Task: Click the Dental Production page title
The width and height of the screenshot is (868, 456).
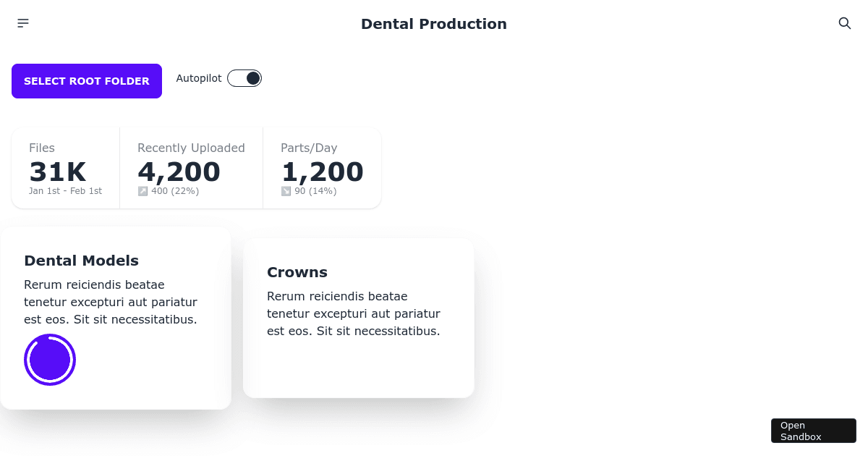Action: [x=434, y=24]
